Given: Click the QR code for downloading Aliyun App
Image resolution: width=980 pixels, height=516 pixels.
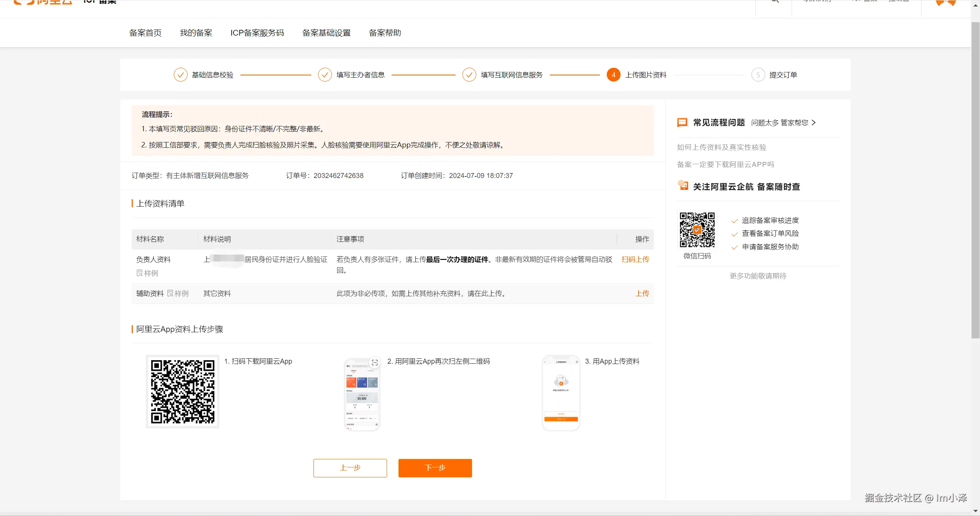Looking at the screenshot, I should (x=182, y=392).
